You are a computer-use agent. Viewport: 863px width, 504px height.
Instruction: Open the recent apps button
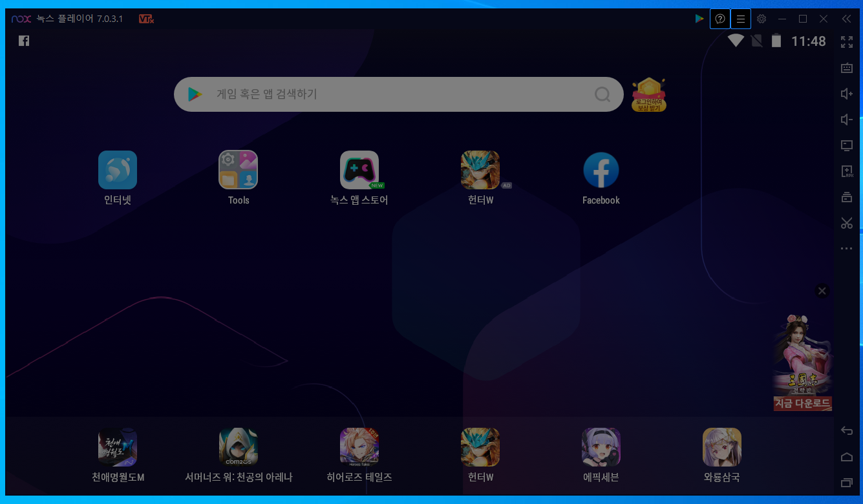click(847, 483)
